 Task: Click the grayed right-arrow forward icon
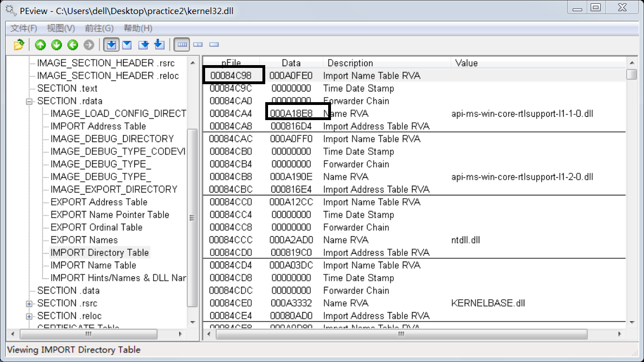tap(88, 44)
